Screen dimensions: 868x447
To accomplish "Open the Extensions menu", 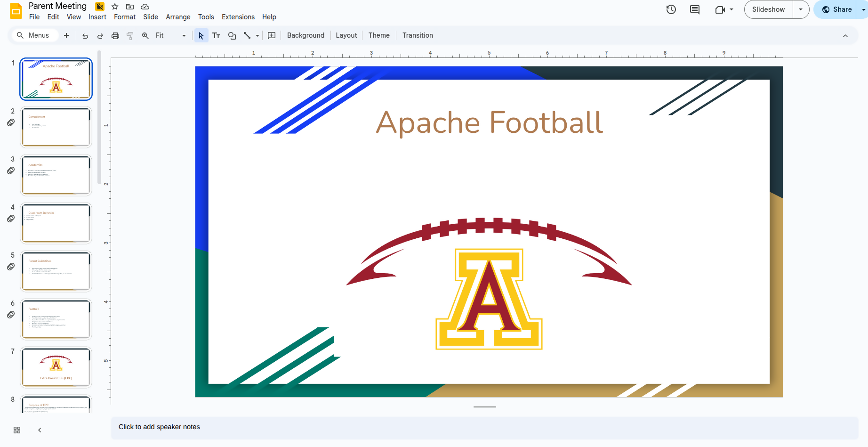I will [x=238, y=17].
